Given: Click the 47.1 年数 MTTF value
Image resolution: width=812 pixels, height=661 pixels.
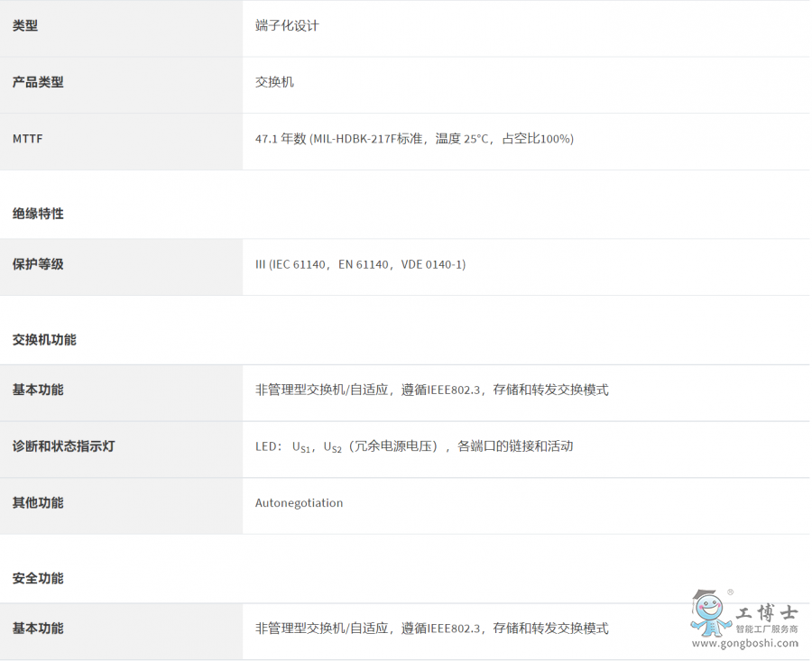Looking at the screenshot, I should tap(414, 139).
